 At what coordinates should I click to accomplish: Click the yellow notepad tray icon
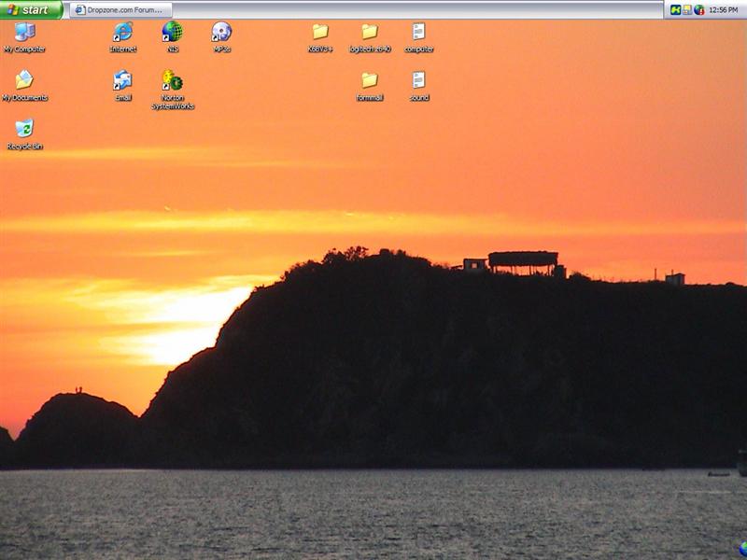point(687,9)
